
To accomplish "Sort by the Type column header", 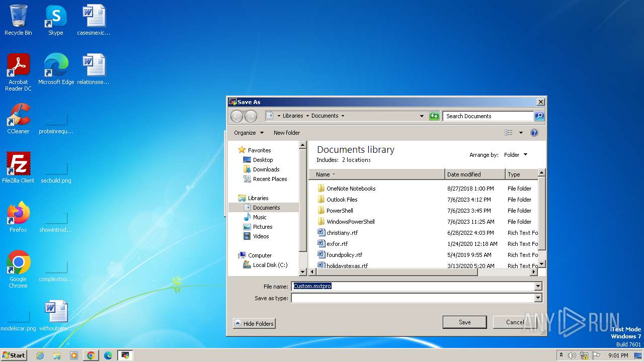I will click(x=521, y=174).
